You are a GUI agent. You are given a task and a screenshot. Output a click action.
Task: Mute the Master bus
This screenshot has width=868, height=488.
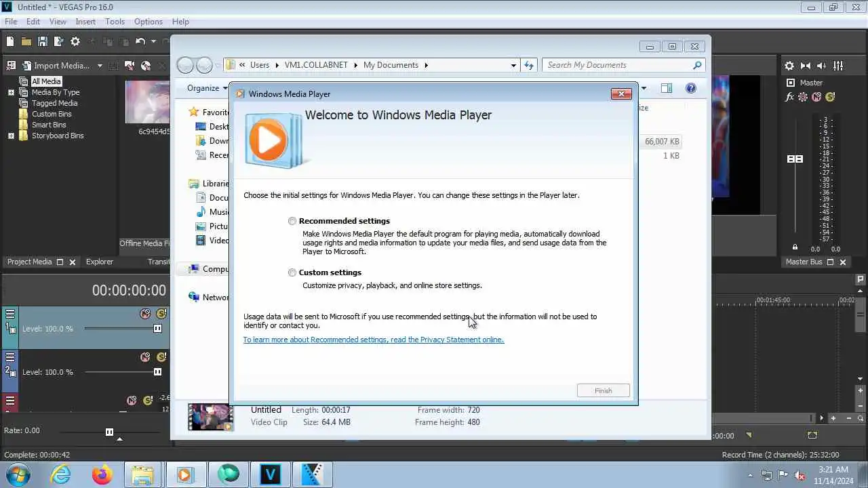(816, 97)
